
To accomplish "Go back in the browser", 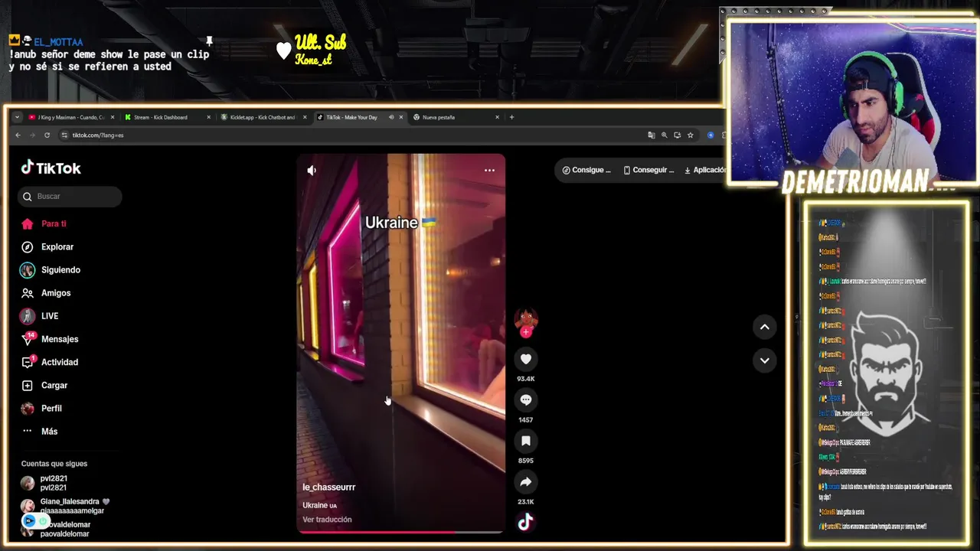I will point(18,135).
